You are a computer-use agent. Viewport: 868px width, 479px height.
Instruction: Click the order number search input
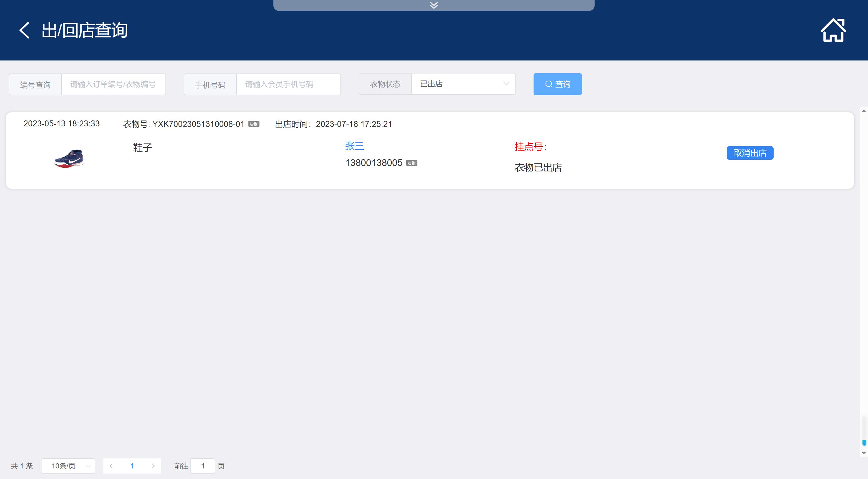(x=113, y=84)
